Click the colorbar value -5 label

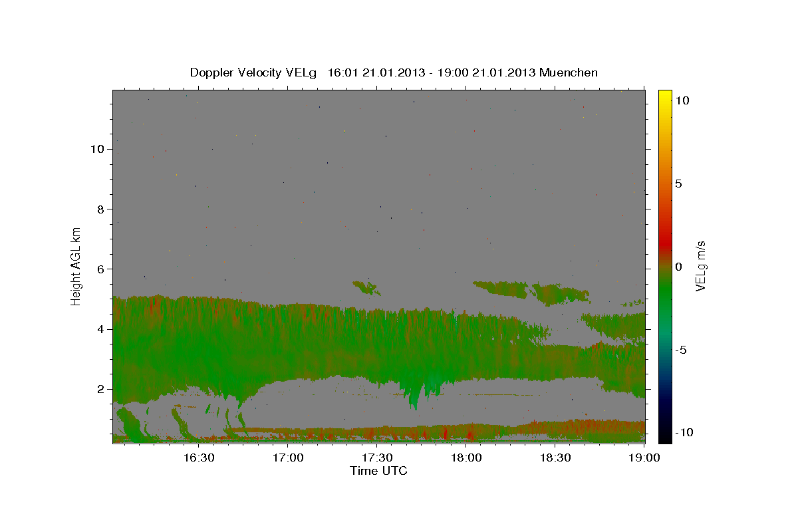[681, 350]
